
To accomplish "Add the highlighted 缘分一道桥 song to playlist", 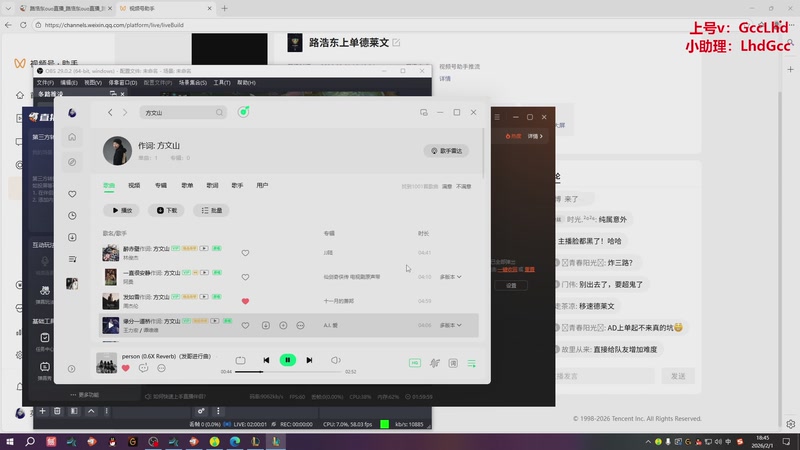I will [283, 325].
